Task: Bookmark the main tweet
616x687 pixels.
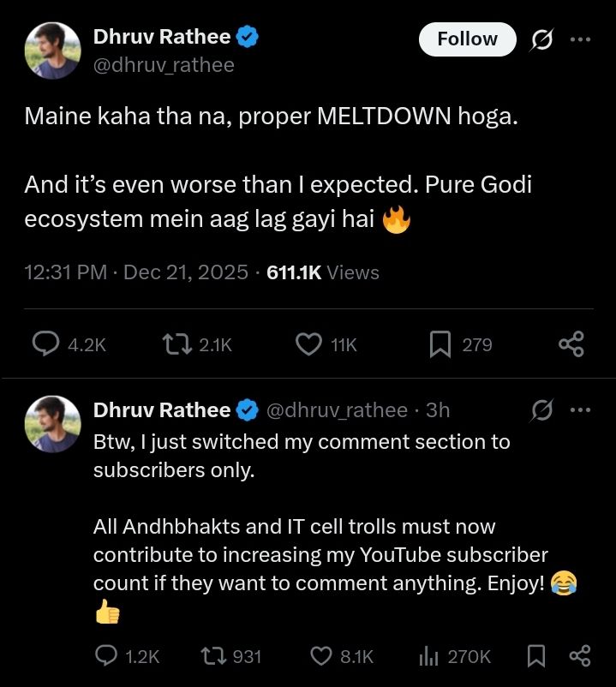Action: pyautogui.click(x=440, y=344)
